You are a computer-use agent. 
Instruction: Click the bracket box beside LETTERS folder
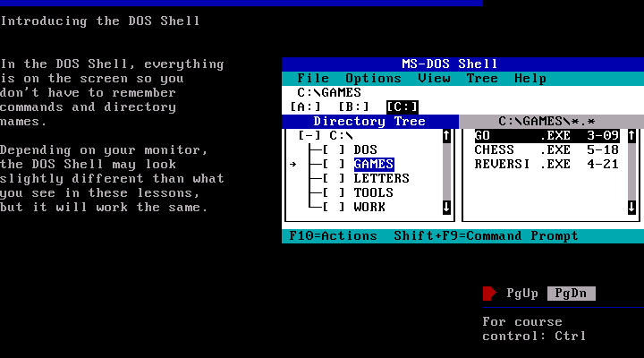(334, 178)
